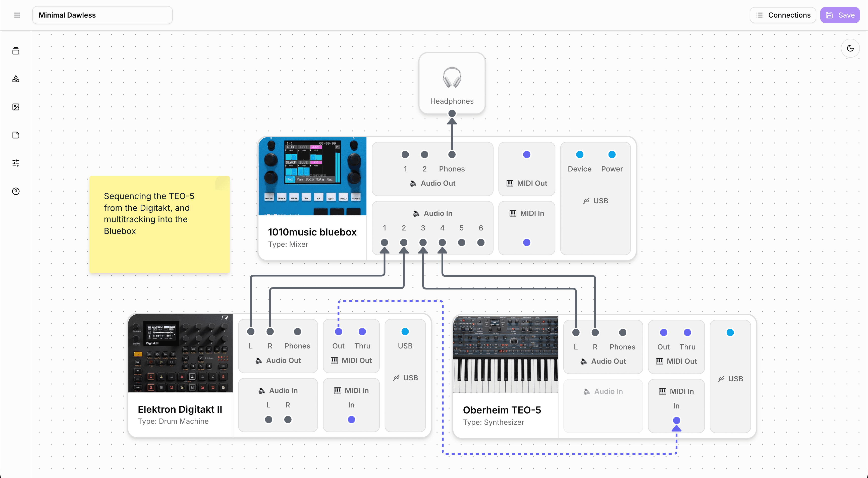868x478 pixels.
Task: Click TEO-5 MIDI Out port
Action: click(664, 333)
